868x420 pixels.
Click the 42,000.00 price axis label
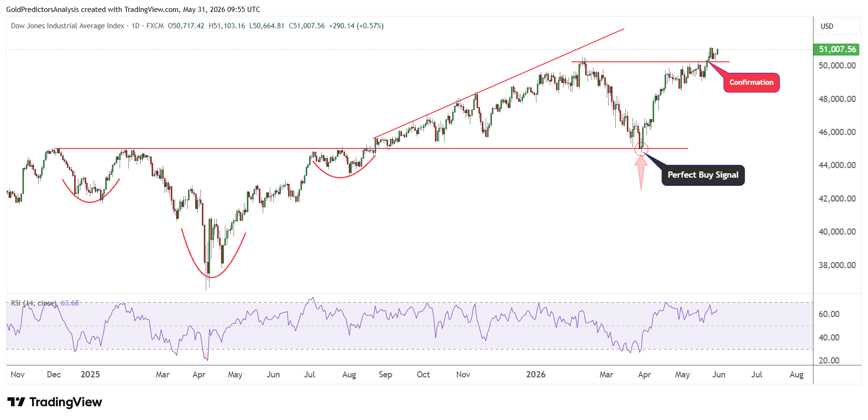pyautogui.click(x=837, y=199)
